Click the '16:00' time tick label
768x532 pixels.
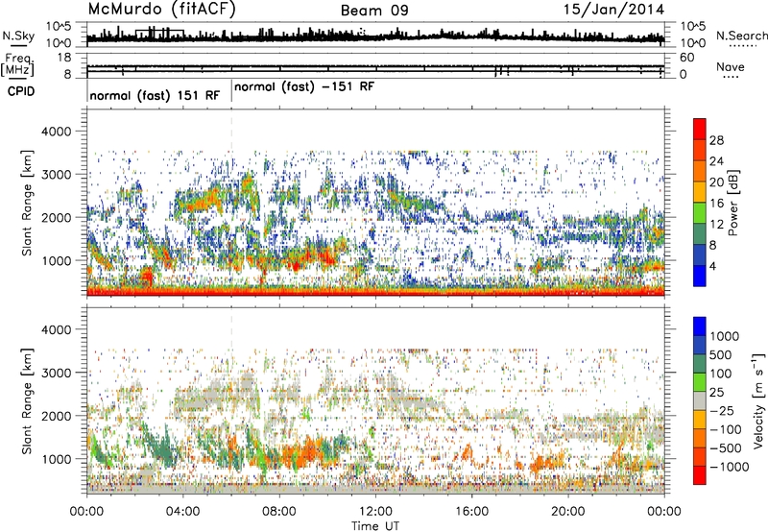(471, 512)
